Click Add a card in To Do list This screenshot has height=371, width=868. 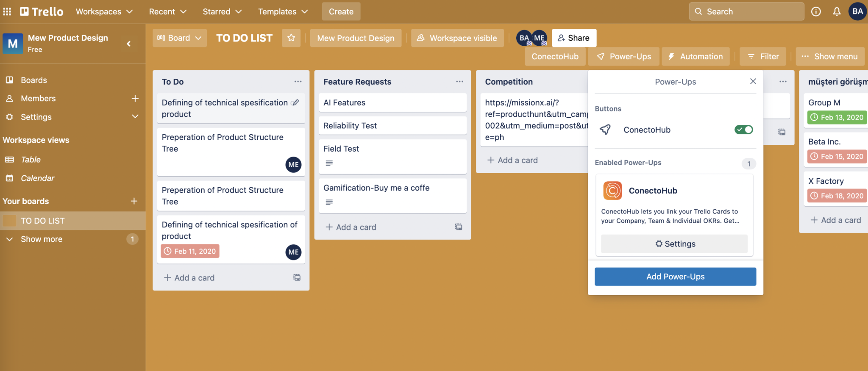point(189,278)
